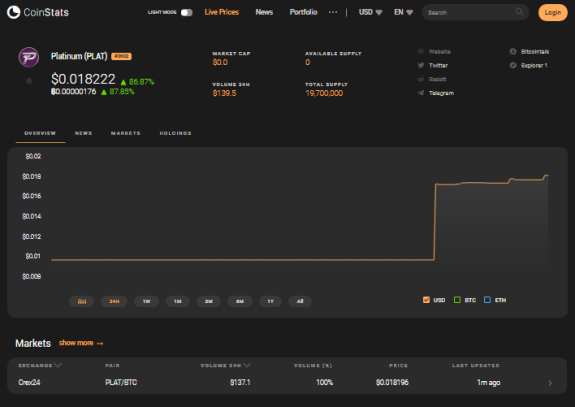Click the Website globe icon
Viewport: 575px width, 407px height.
pos(421,51)
